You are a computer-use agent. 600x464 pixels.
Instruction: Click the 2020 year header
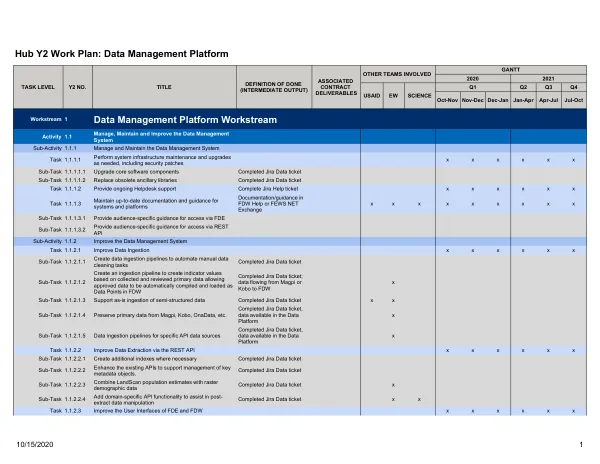click(473, 78)
